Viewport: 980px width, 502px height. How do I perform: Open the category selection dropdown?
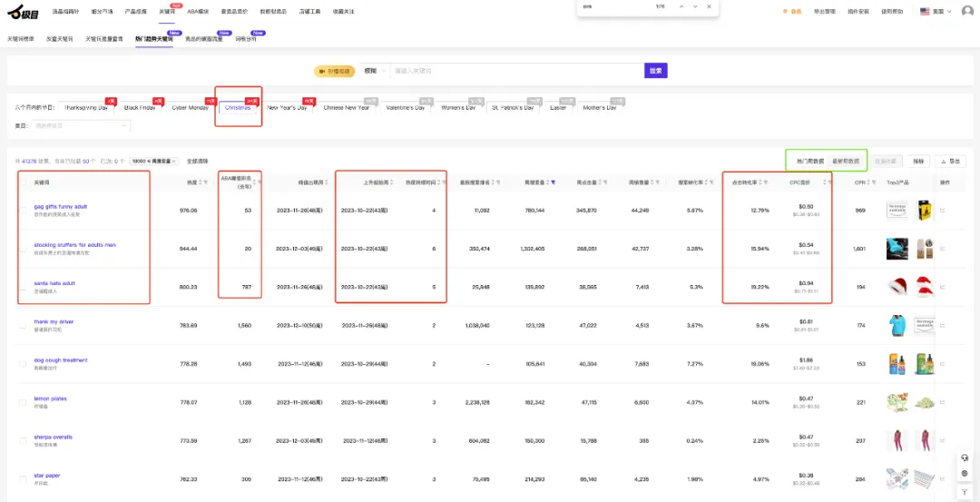(82, 125)
